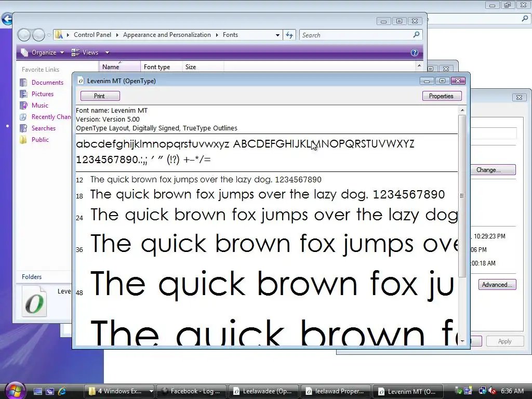Viewport: 532px width, 399px height.
Task: Launch Internet Explorer from quick launch
Action: coord(62,391)
